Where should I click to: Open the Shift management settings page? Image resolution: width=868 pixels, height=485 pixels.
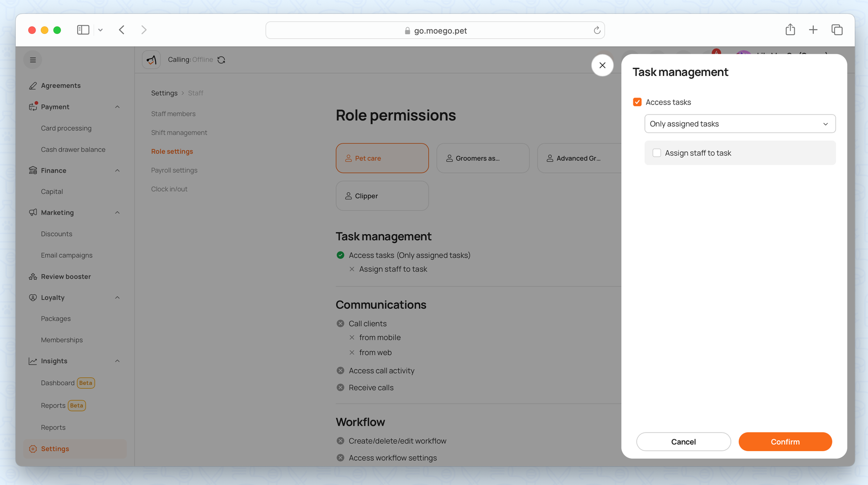179,133
